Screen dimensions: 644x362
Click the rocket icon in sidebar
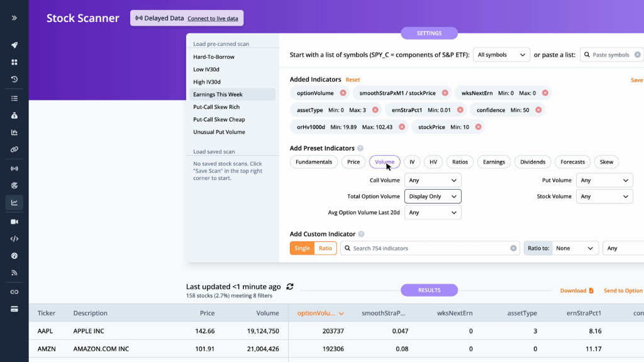pos(14,45)
